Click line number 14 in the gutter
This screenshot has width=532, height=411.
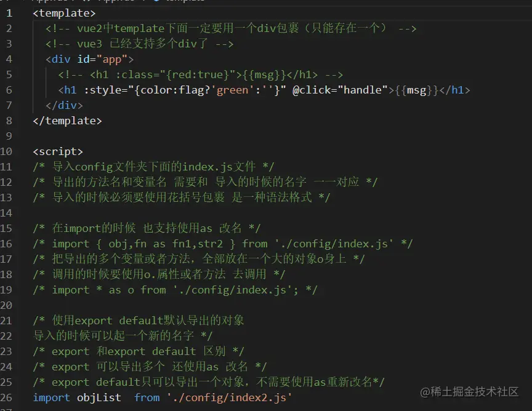click(x=6, y=213)
